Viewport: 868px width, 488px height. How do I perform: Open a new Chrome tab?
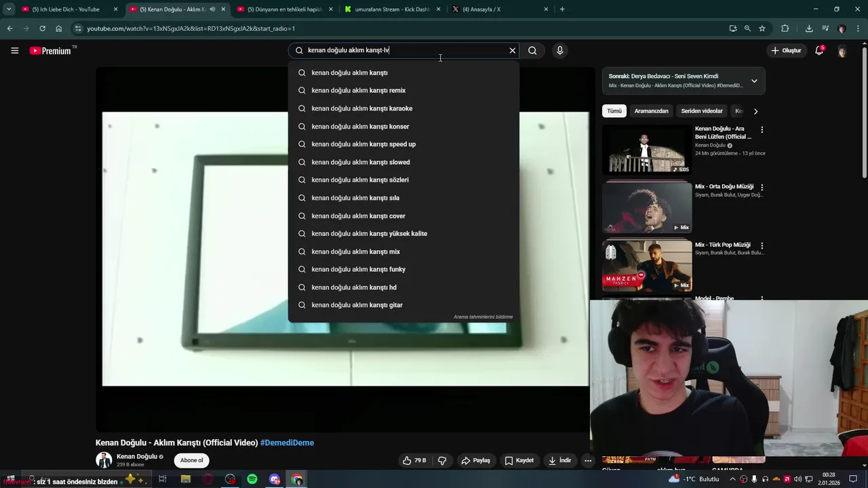click(562, 9)
